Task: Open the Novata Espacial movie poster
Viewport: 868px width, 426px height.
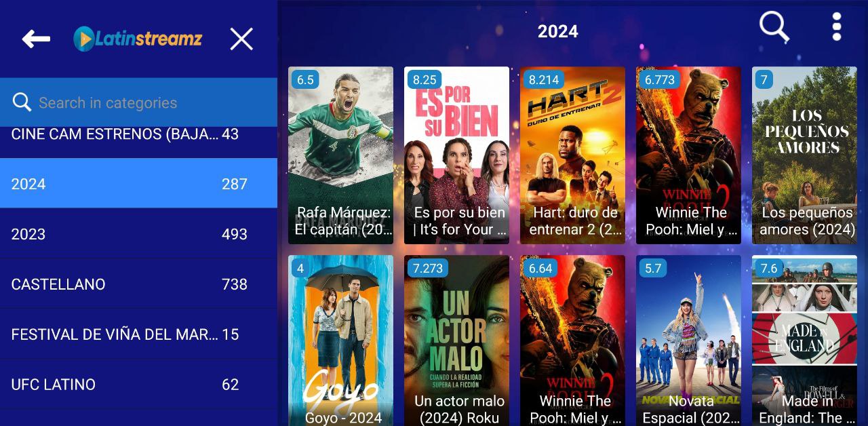Action: (688, 341)
